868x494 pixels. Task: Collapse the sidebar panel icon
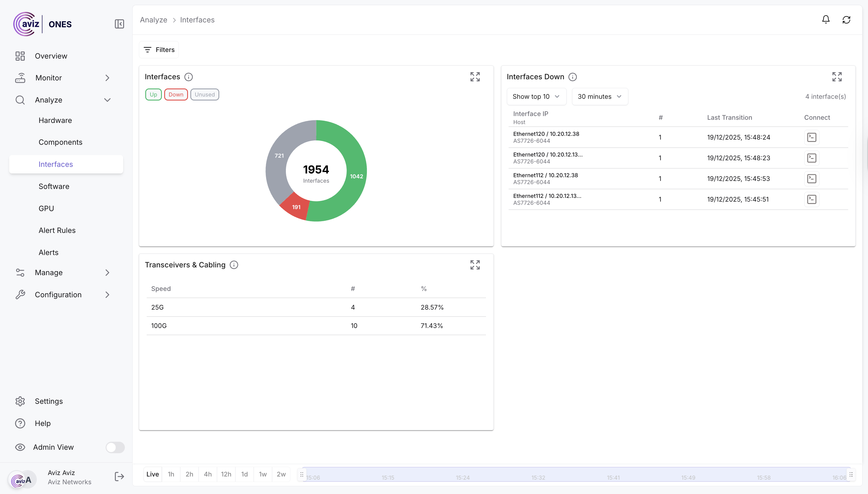(x=119, y=24)
